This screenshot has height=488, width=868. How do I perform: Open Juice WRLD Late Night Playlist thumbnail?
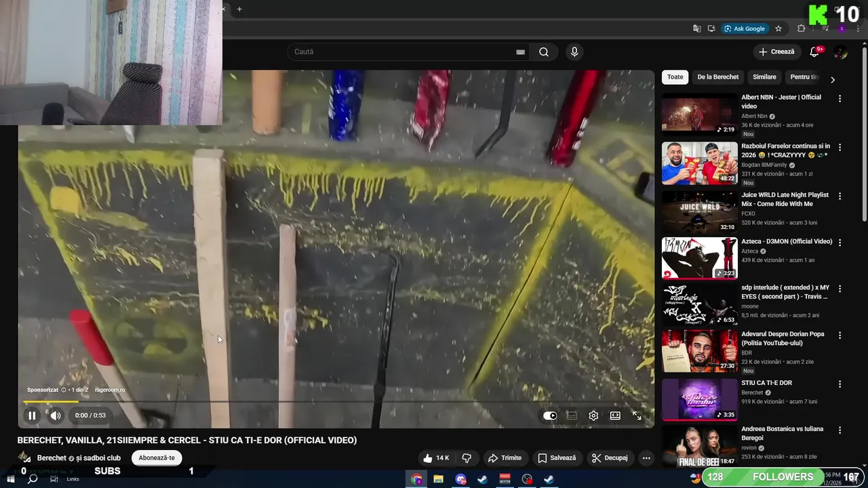699,211
